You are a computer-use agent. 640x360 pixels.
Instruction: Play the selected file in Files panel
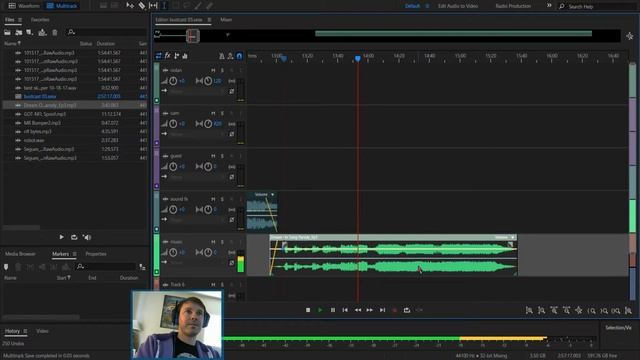coord(62,237)
